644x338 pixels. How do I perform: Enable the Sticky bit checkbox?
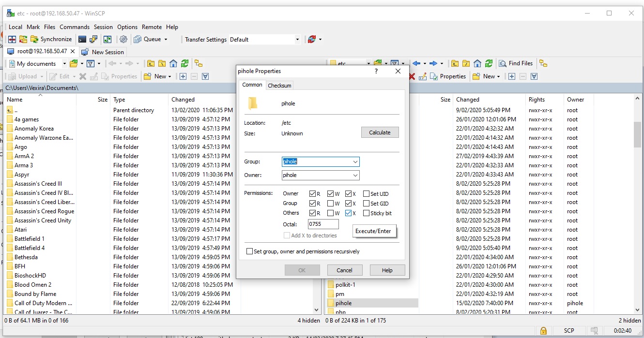pyautogui.click(x=367, y=213)
